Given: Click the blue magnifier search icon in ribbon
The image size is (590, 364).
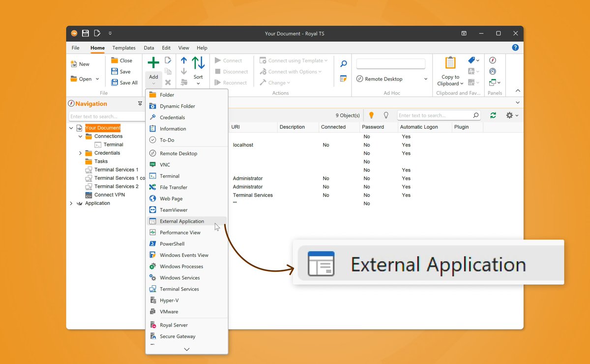Looking at the screenshot, I should coord(344,63).
